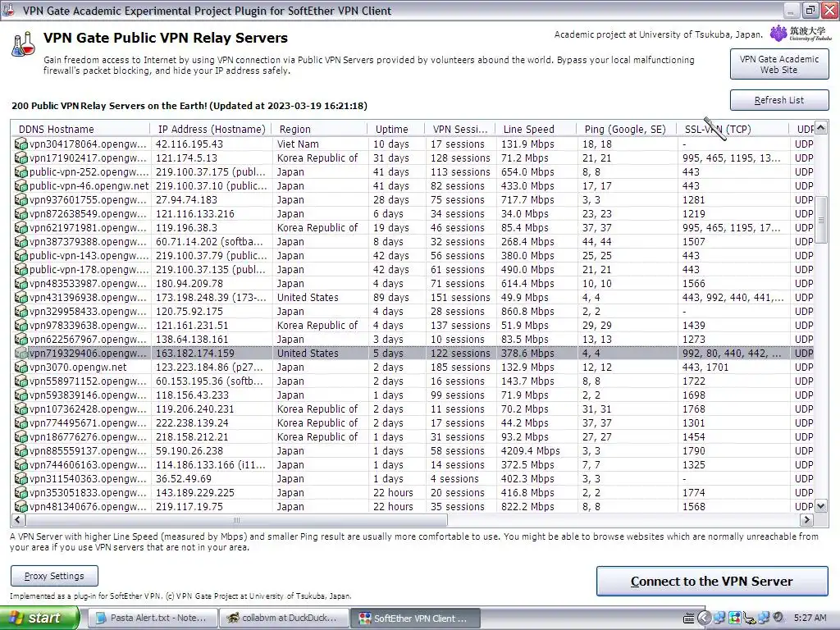Click server icon for public-vpn-46 row
Image resolution: width=840 pixels, height=630 pixels.
pyautogui.click(x=21, y=186)
